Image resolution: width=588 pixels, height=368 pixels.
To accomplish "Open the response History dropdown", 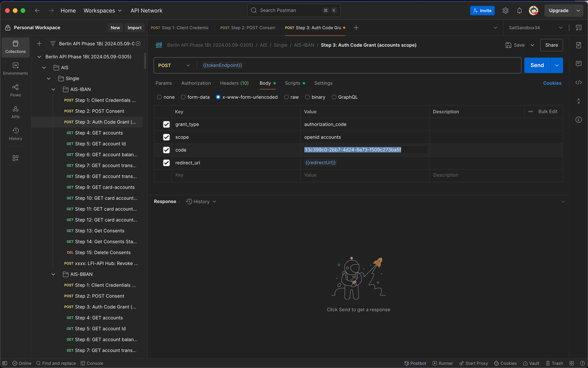I will (201, 202).
